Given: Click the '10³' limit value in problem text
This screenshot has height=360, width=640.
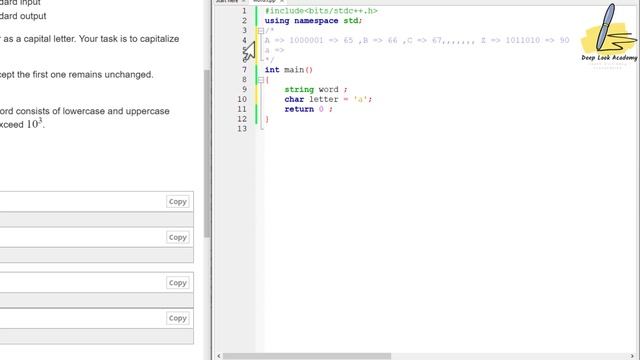Looking at the screenshot, I should 35,124.
